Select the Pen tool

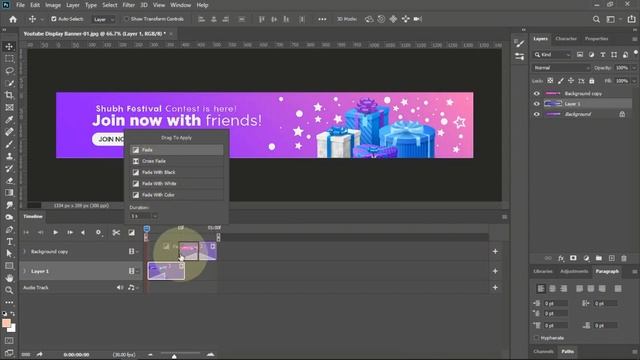click(9, 229)
